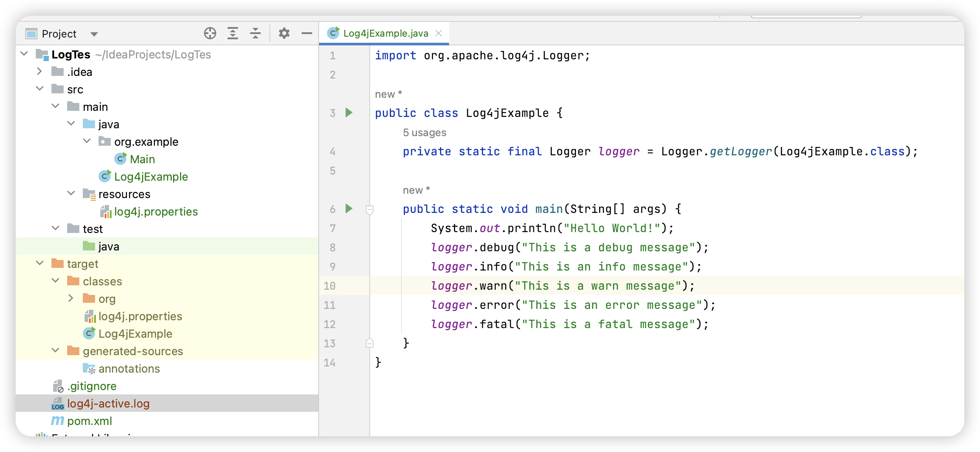Open the Project view dropdown arrow

pyautogui.click(x=93, y=34)
